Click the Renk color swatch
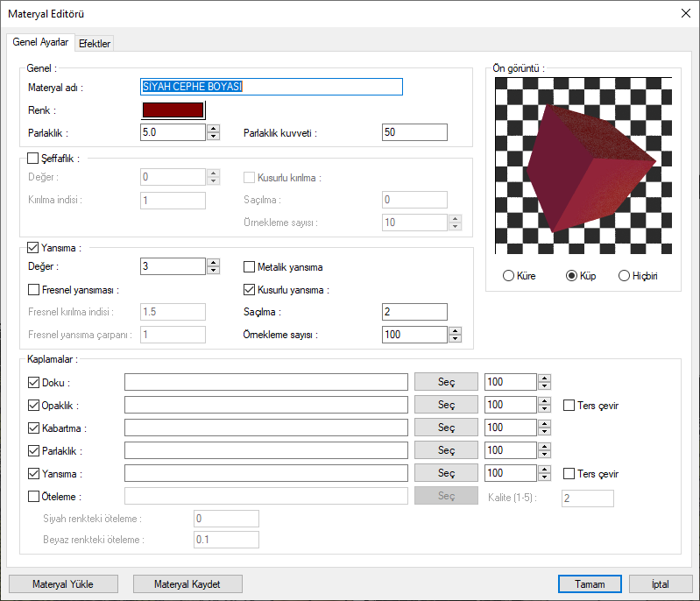 point(173,110)
